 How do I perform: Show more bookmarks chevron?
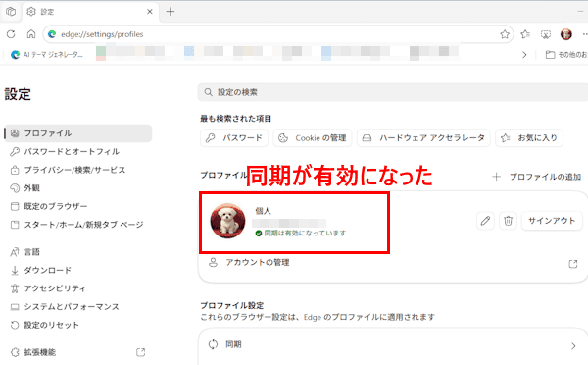coord(524,55)
